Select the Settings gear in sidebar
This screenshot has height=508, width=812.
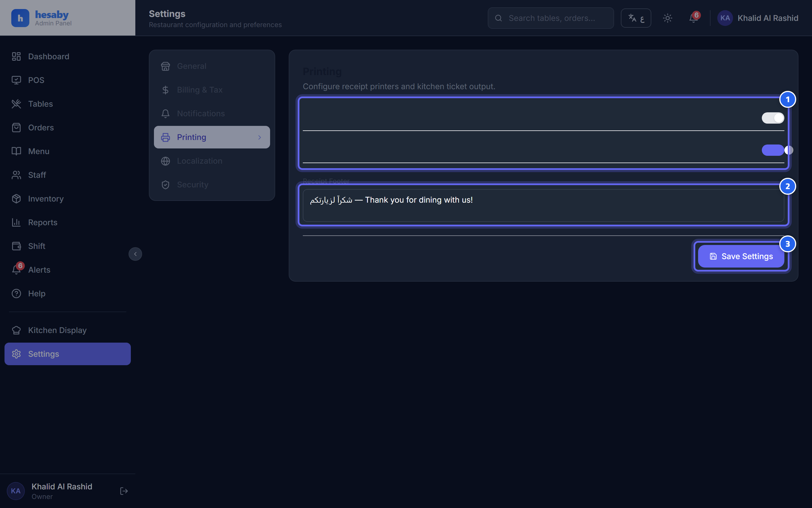(16, 354)
